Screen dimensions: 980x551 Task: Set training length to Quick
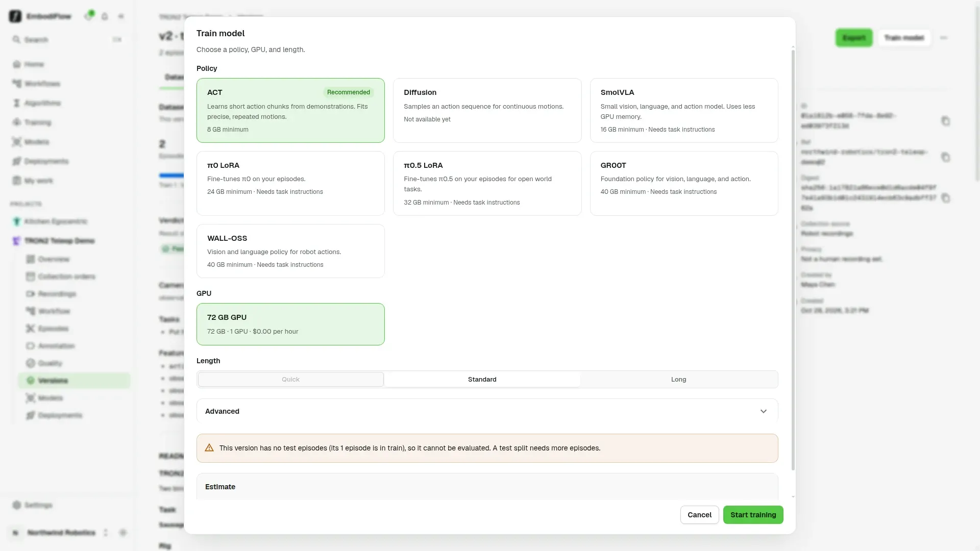point(290,380)
